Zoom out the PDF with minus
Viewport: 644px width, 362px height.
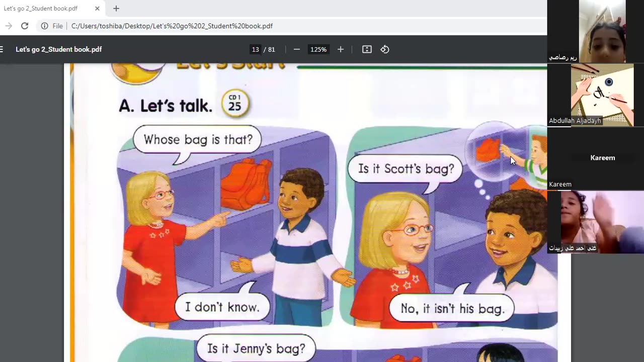click(297, 49)
